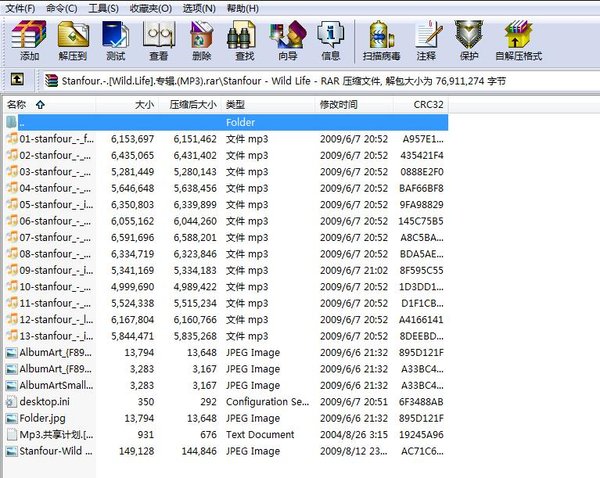Sort by 修改时间 column header
The height and width of the screenshot is (478, 600).
tap(354, 104)
